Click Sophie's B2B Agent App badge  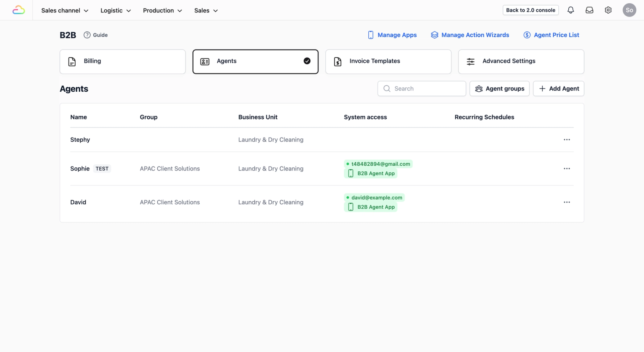(371, 173)
